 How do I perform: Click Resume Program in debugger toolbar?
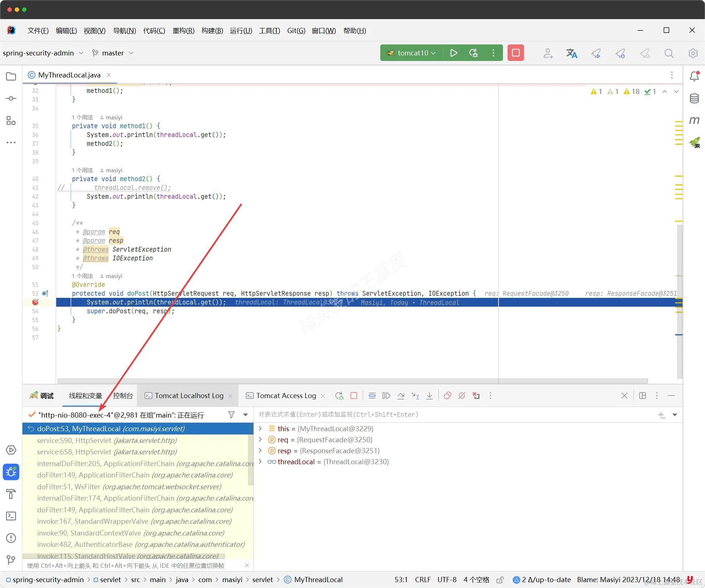point(386,396)
